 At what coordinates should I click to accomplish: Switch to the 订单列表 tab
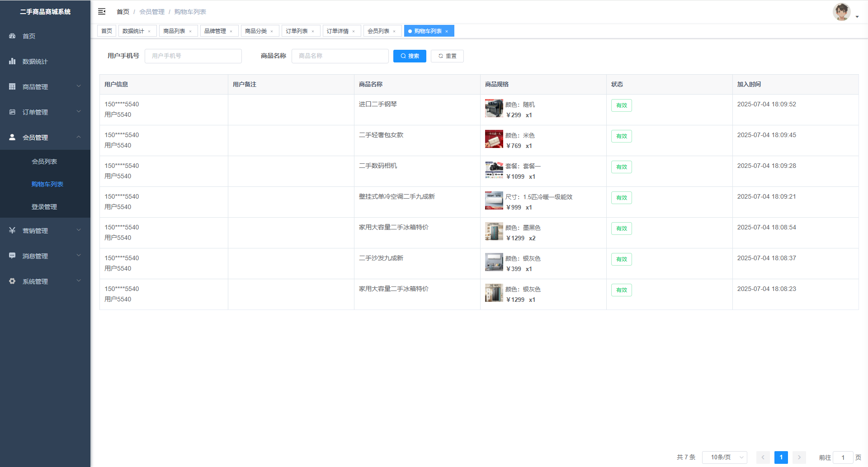coord(297,31)
